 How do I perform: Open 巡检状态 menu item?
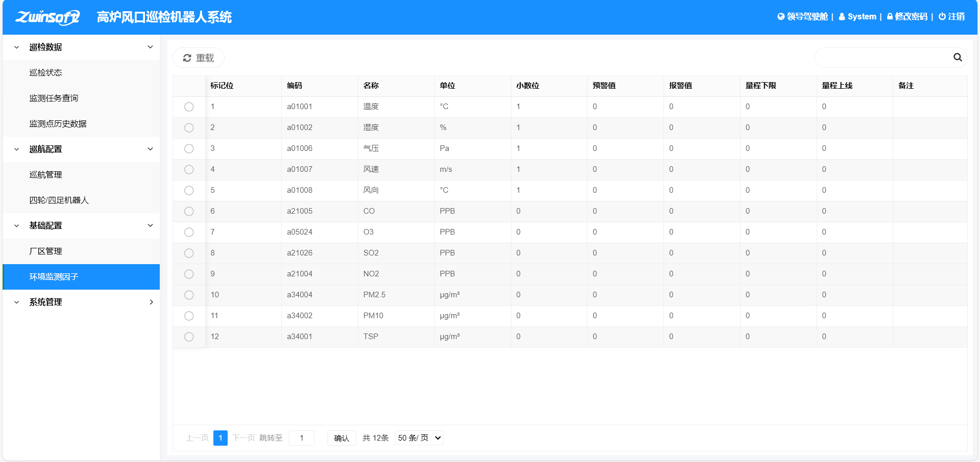click(81, 73)
